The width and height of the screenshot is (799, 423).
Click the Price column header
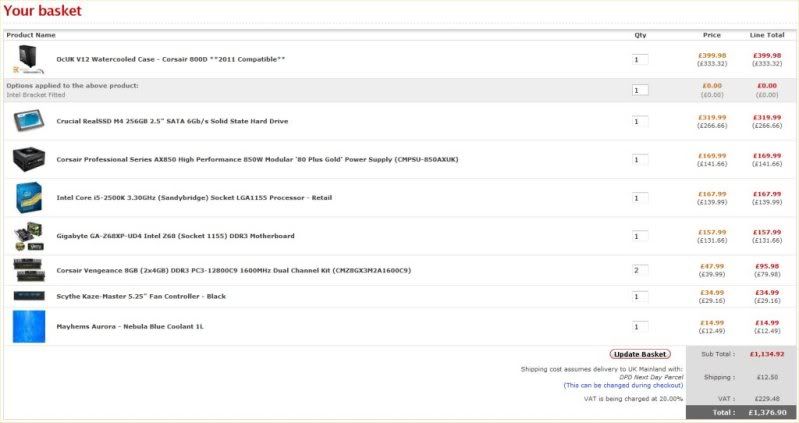(712, 35)
